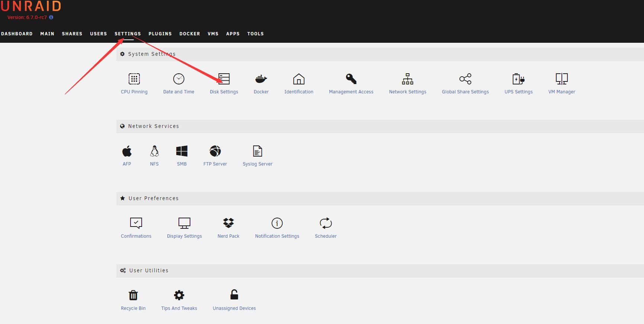The image size is (644, 324).
Task: Open the Nerd Pack icon
Action: [228, 223]
